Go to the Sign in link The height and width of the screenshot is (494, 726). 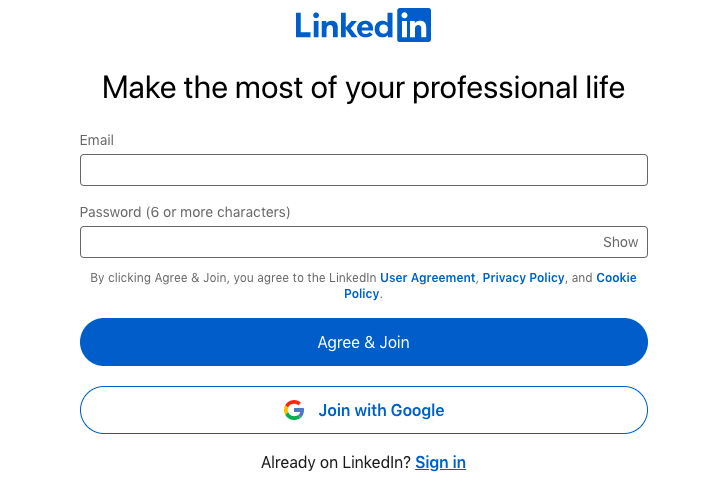click(440, 462)
